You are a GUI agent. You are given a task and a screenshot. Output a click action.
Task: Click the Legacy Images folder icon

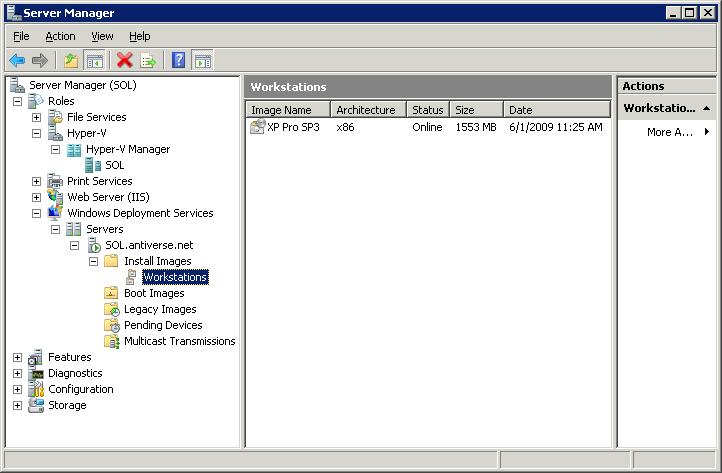coord(112,309)
